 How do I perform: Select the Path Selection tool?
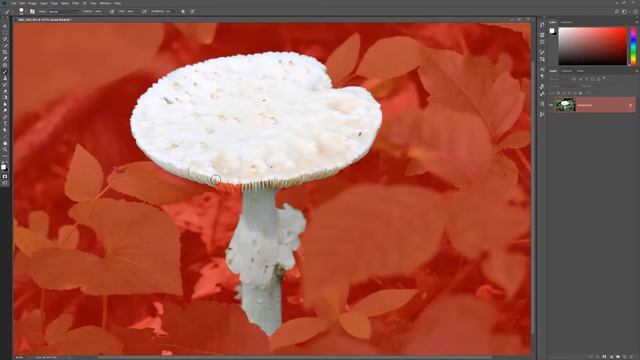click(5, 130)
